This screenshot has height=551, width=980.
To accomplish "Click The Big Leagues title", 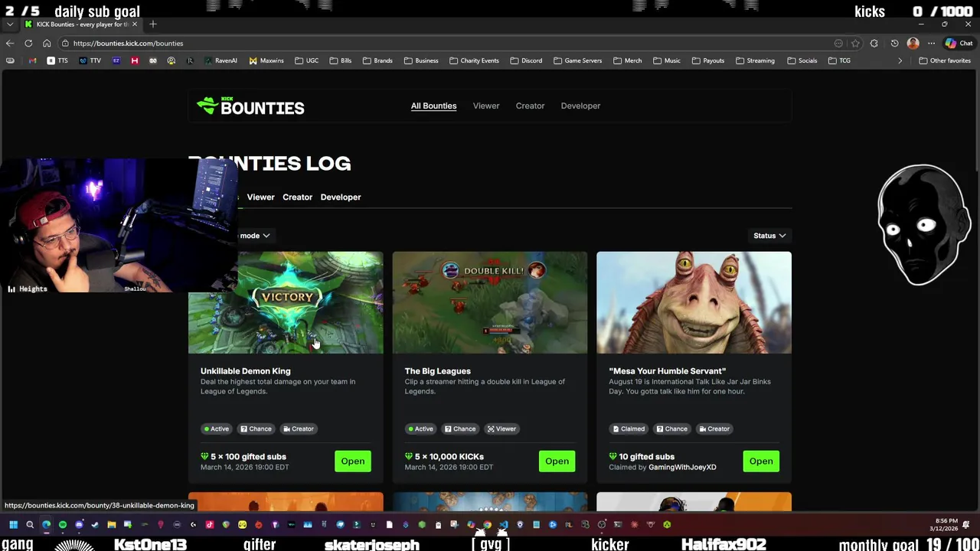I will pos(437,371).
